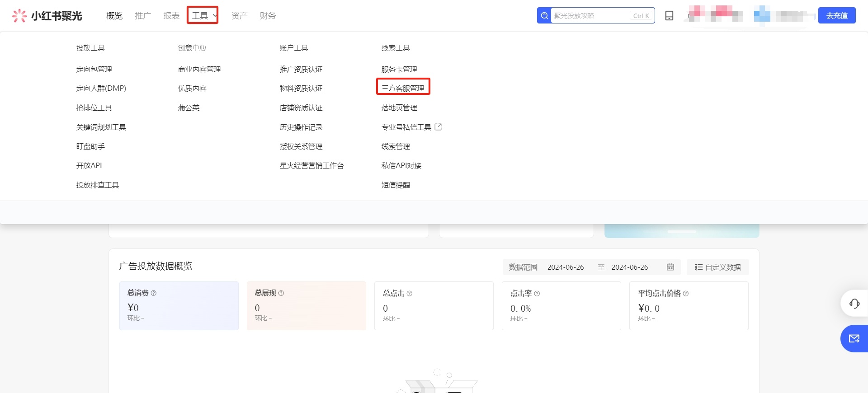Click the 总展现 data card
The height and width of the screenshot is (393, 868).
[307, 306]
